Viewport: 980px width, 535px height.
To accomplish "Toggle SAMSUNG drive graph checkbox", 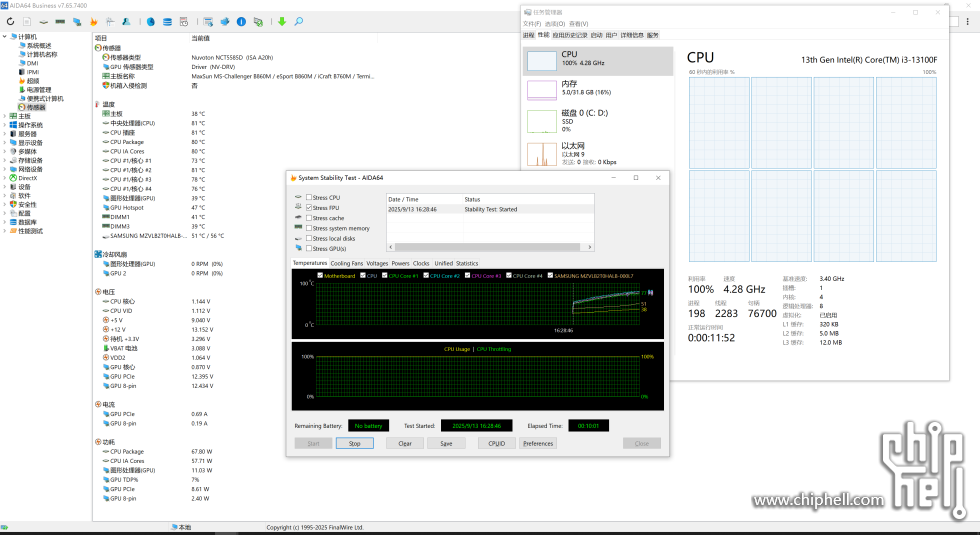I will 550,275.
